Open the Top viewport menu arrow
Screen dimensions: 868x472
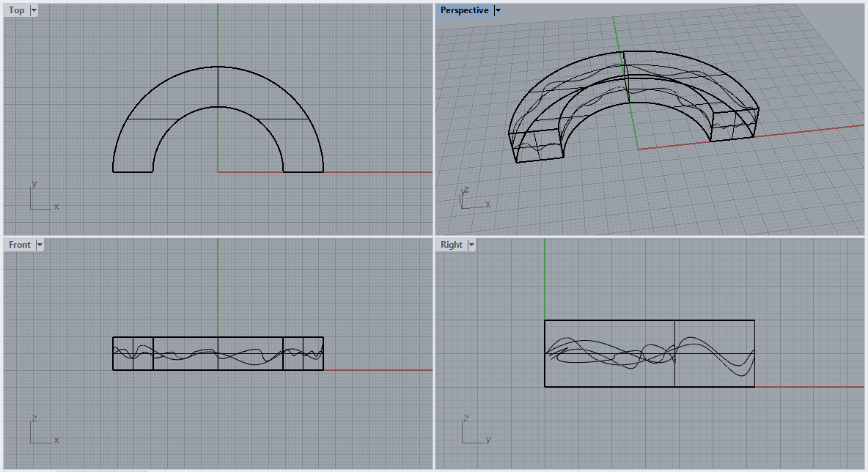(x=34, y=10)
